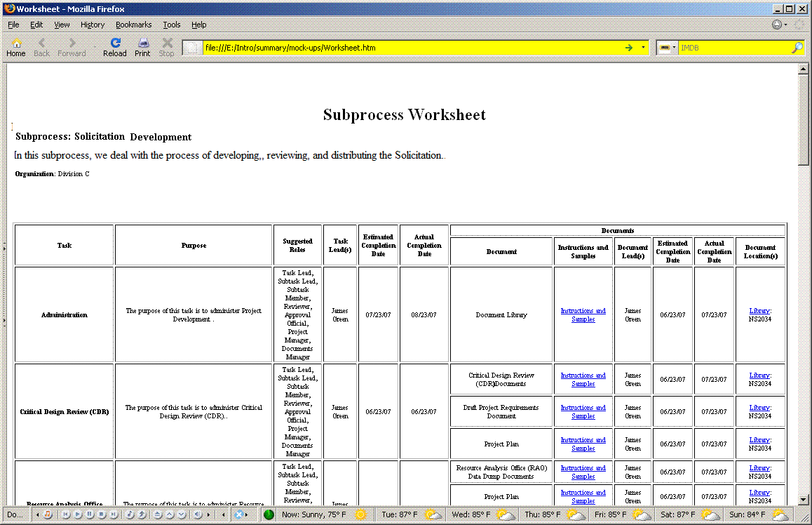Screen dimensions: 812x525
Task: Print the current page
Action: pos(142,47)
